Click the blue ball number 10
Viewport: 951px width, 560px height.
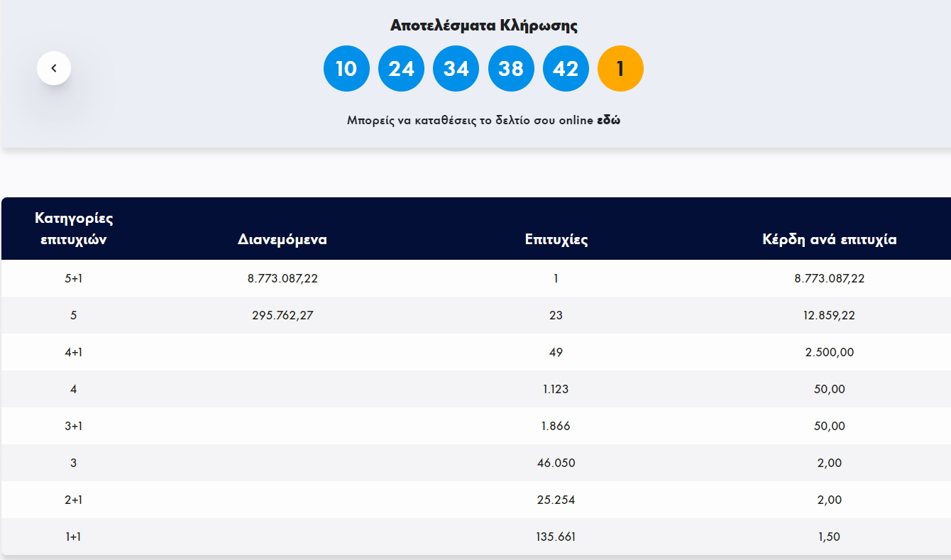(346, 69)
